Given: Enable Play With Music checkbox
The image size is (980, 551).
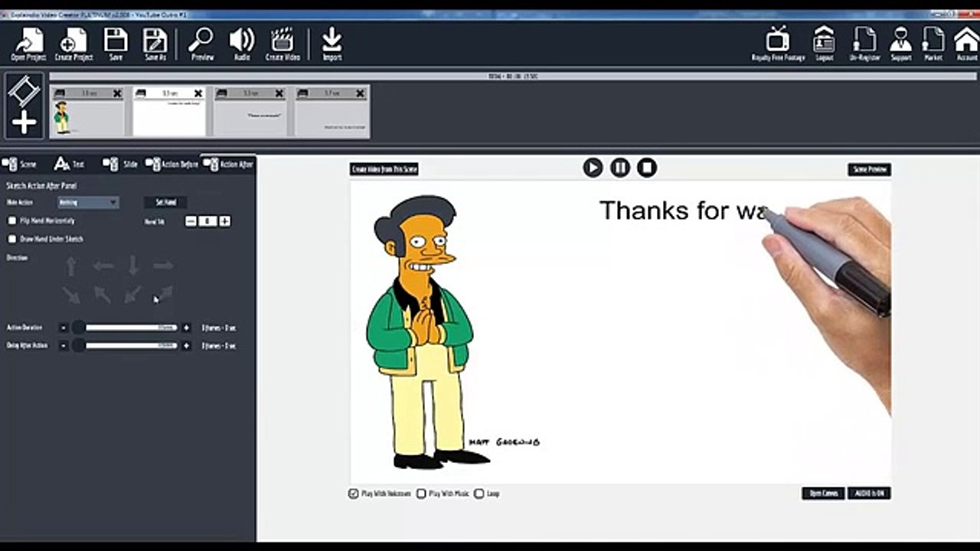Looking at the screenshot, I should [x=421, y=494].
